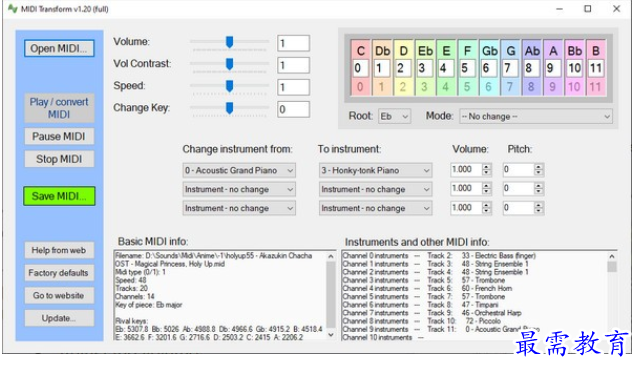
Task: Open second row To instrument dropdown
Action: click(x=375, y=189)
